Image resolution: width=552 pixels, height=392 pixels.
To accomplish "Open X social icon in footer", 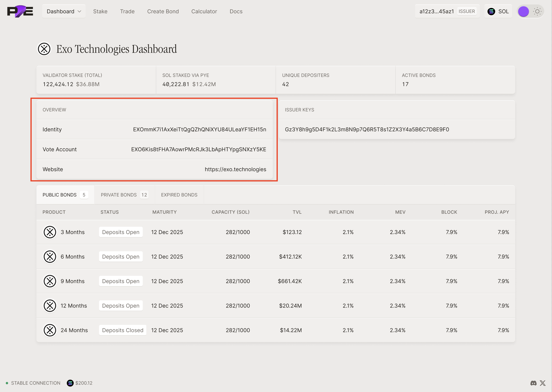I will coord(543,383).
